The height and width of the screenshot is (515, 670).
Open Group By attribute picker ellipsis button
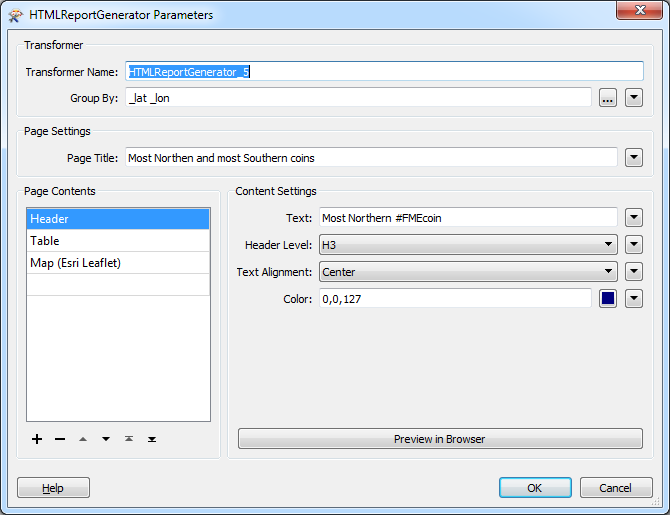click(608, 98)
